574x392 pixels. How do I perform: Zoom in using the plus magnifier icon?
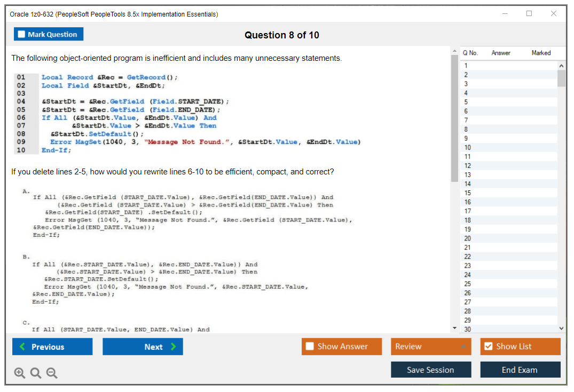click(x=20, y=373)
